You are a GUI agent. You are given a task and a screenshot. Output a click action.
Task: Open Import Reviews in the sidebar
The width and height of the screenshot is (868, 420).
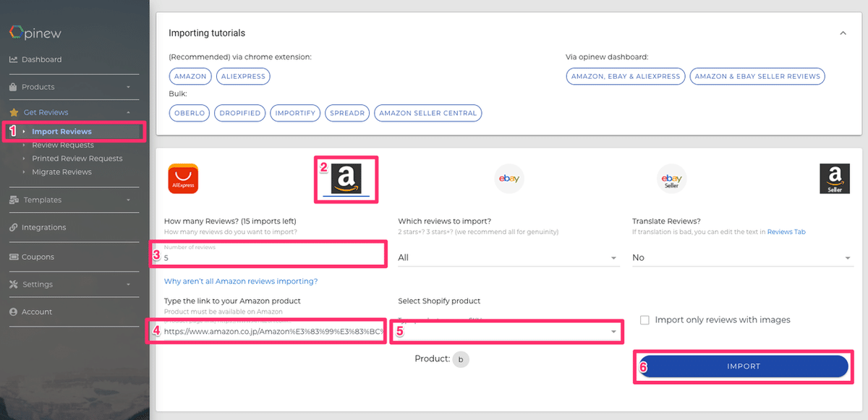[x=61, y=132]
